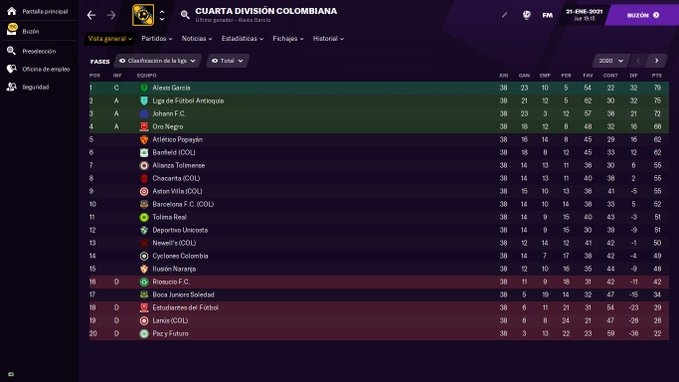This screenshot has width=679, height=382.
Task: Click the search magnifier beside league title
Action: (x=185, y=15)
